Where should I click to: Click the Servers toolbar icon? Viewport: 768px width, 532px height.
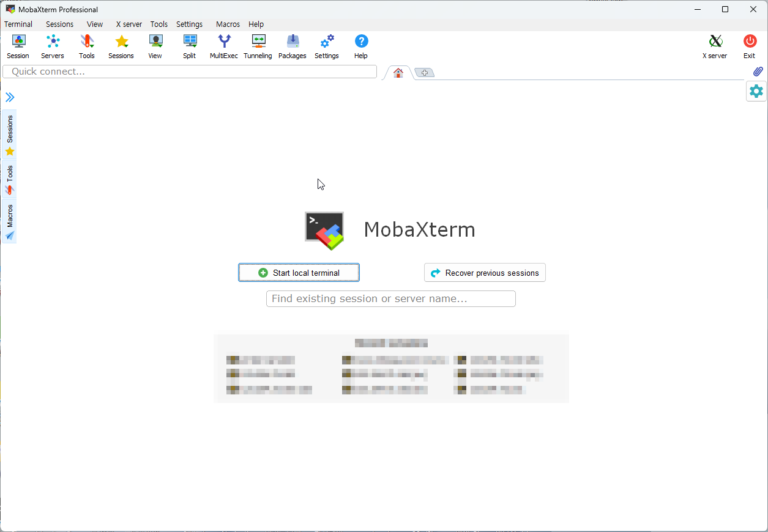click(53, 47)
